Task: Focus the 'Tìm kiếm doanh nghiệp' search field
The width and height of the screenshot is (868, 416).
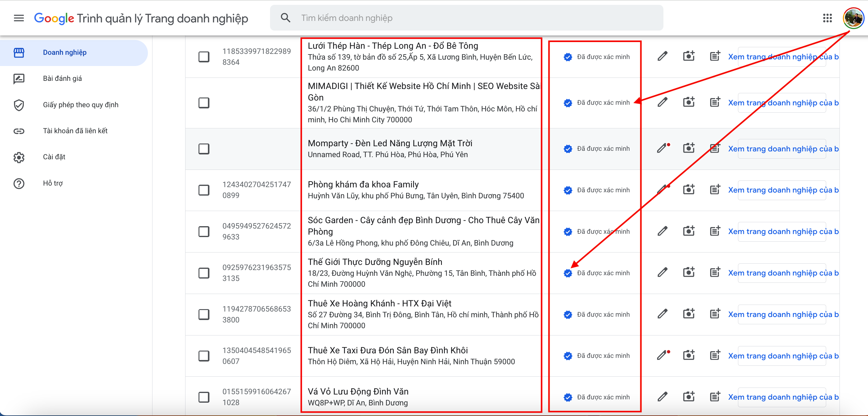Action: coord(466,18)
